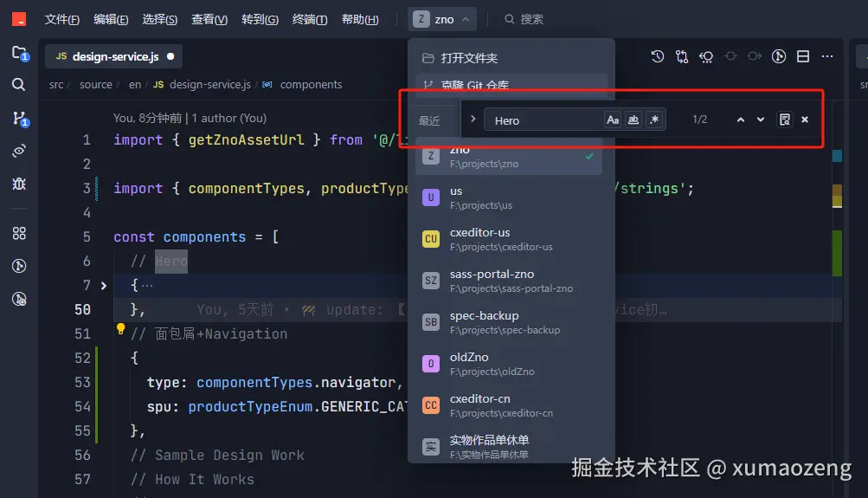Viewport: 868px width, 498px height.
Task: Click the lightbulb code action on line 51
Action: (120, 329)
